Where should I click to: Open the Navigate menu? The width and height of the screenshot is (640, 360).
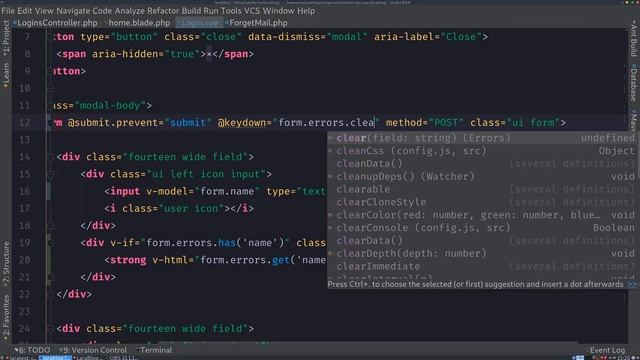(73, 11)
